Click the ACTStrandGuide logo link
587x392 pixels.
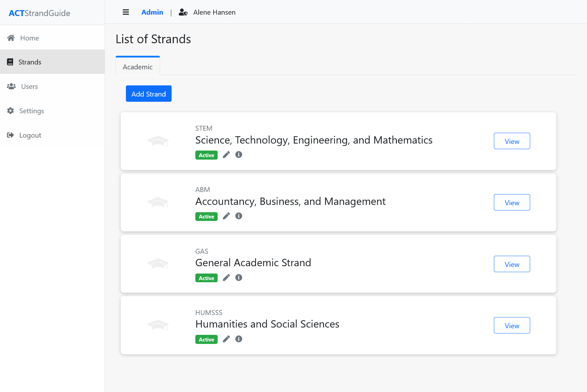point(39,13)
